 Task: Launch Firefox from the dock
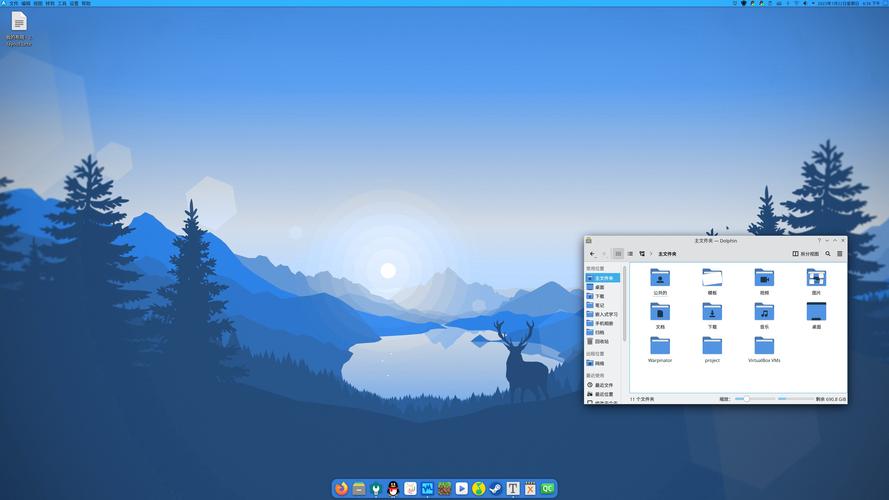click(342, 489)
